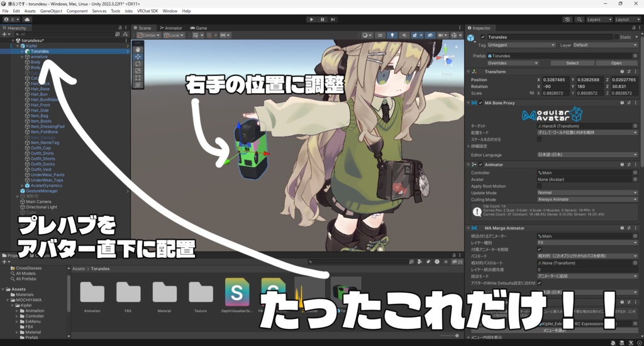Click the scene orientation gizmo
The image size is (644, 346).
point(447,59)
